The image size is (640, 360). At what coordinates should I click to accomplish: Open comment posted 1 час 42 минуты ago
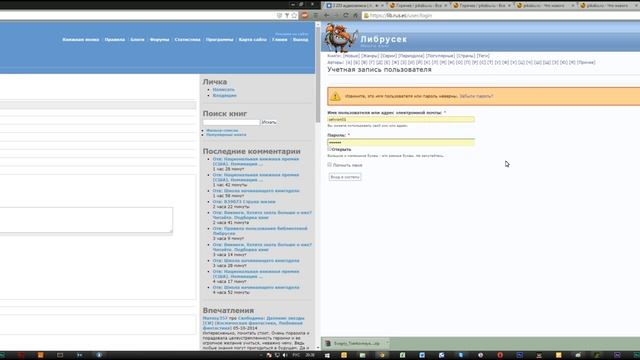(x=256, y=177)
